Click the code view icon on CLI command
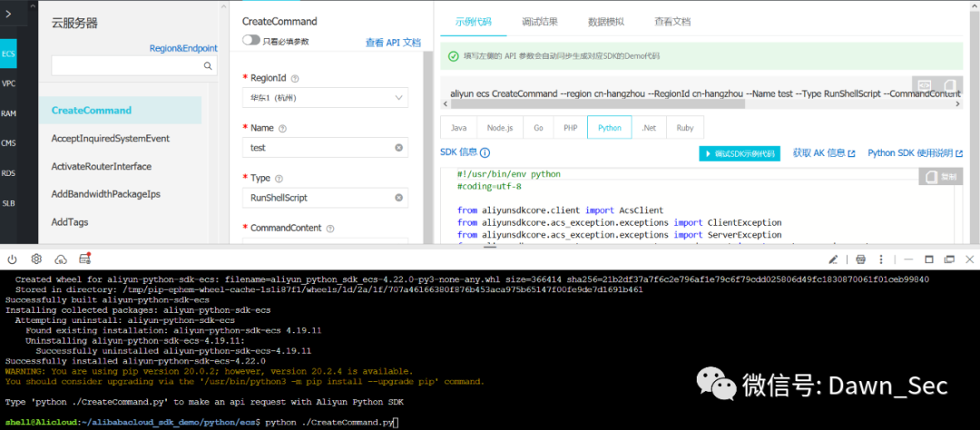 925,84
